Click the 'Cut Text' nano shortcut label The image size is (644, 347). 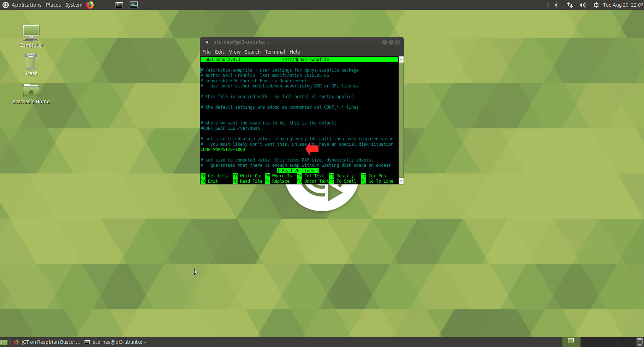click(314, 176)
